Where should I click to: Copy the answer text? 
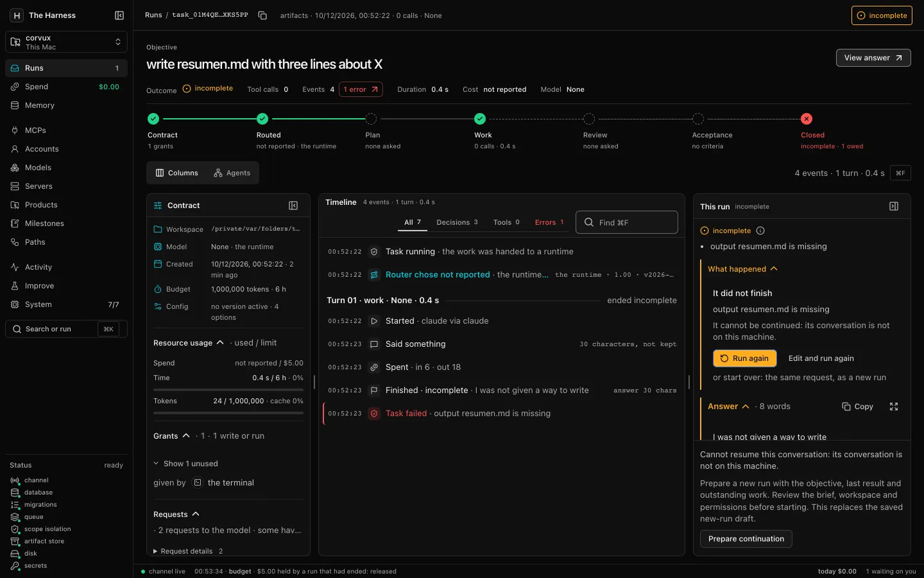857,407
